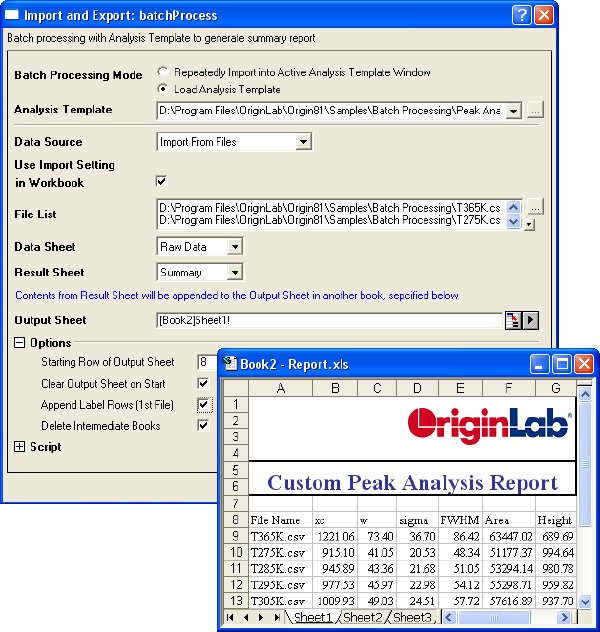Select the Custom Peak Analysis Report title
Image resolution: width=600 pixels, height=632 pixels.
pyautogui.click(x=412, y=482)
